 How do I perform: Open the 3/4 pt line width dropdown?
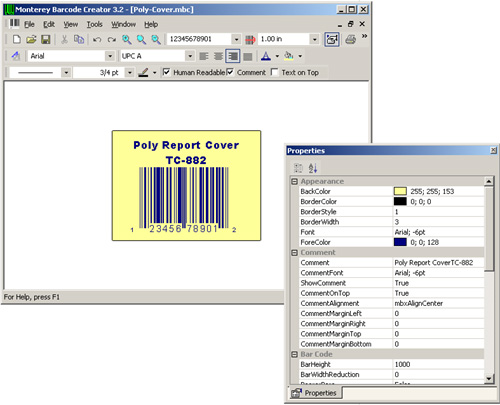(x=130, y=72)
